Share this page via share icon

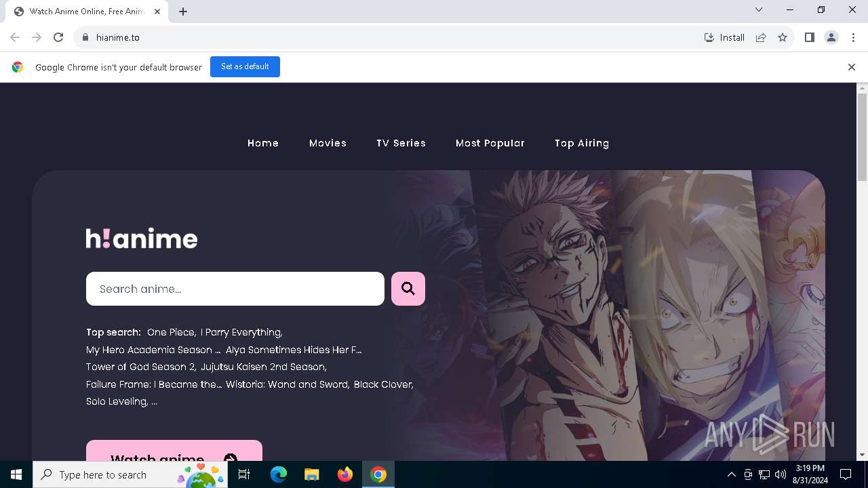(761, 37)
